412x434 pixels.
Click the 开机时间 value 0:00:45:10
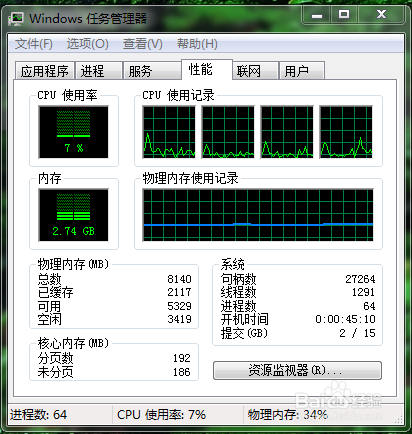coord(345,319)
